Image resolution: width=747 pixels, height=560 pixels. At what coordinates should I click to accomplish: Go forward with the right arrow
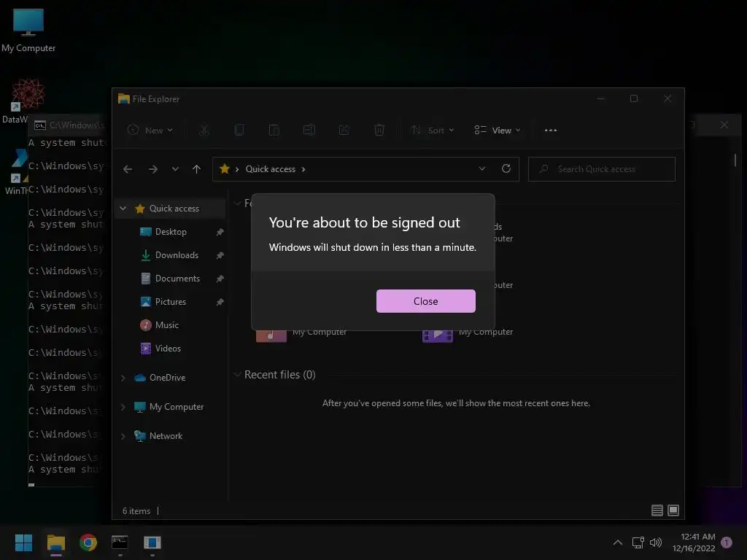point(153,169)
